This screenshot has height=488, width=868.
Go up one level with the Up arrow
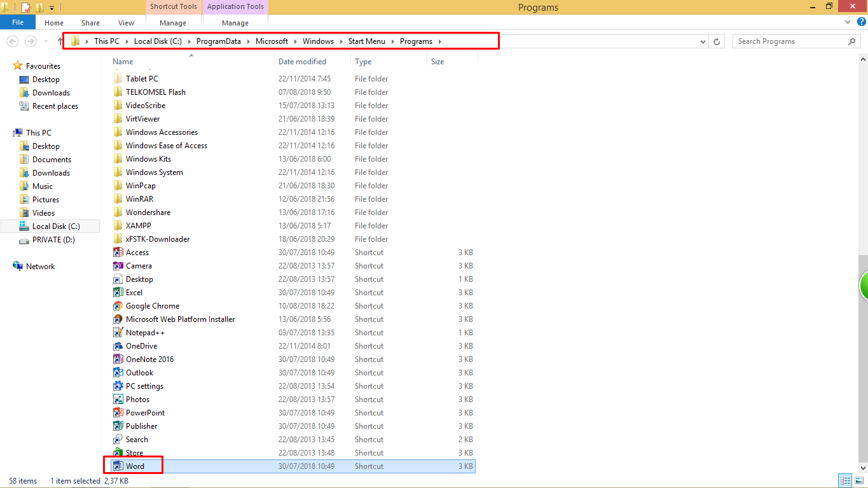click(60, 41)
